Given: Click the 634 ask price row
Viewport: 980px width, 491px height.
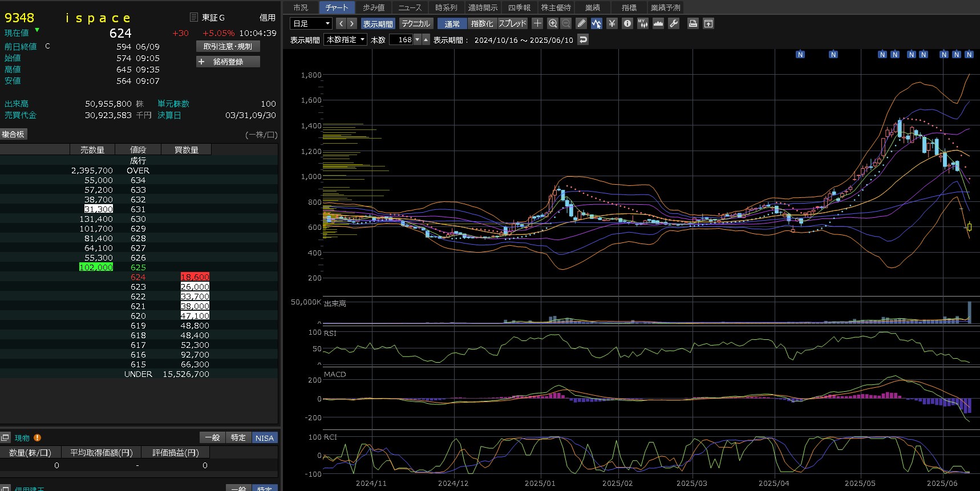Looking at the screenshot, I should 139,180.
